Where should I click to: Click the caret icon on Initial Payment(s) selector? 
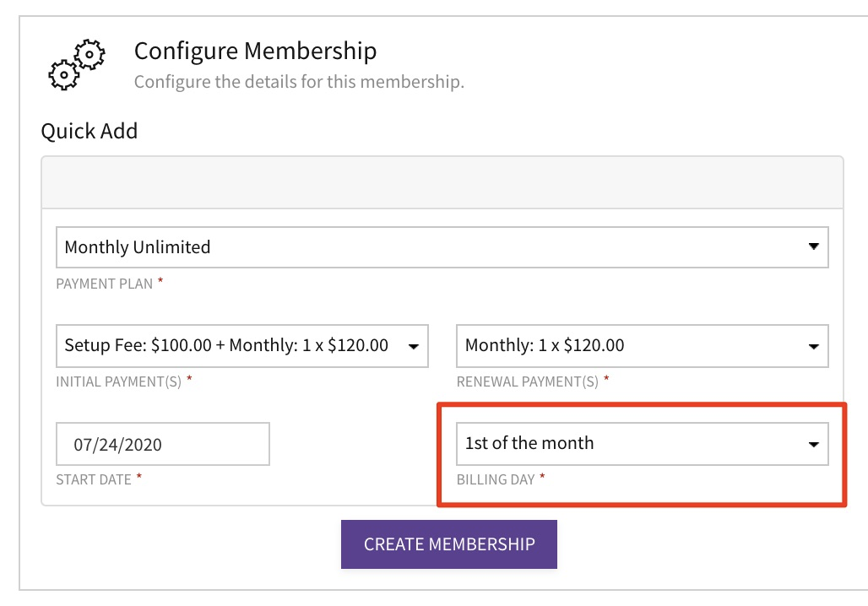coord(413,346)
